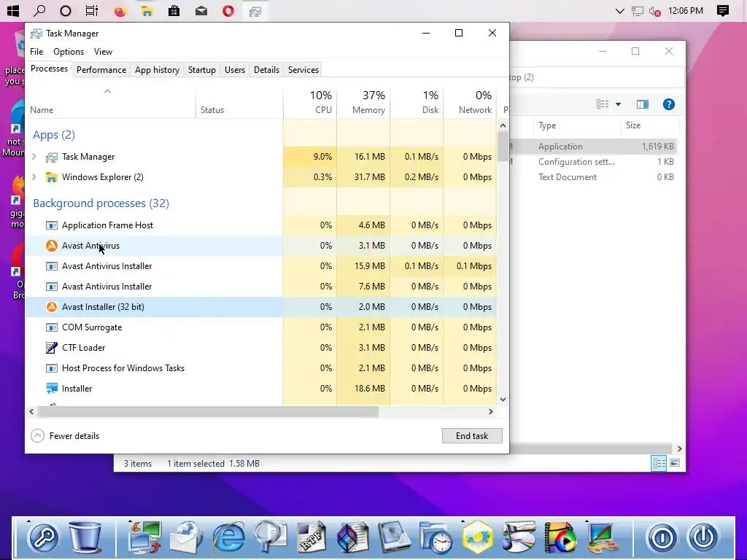Open the 12:06 PM clock
This screenshot has width=747, height=560.
[x=686, y=10]
